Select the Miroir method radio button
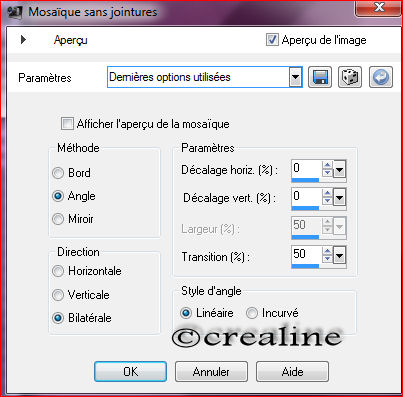 tap(58, 219)
